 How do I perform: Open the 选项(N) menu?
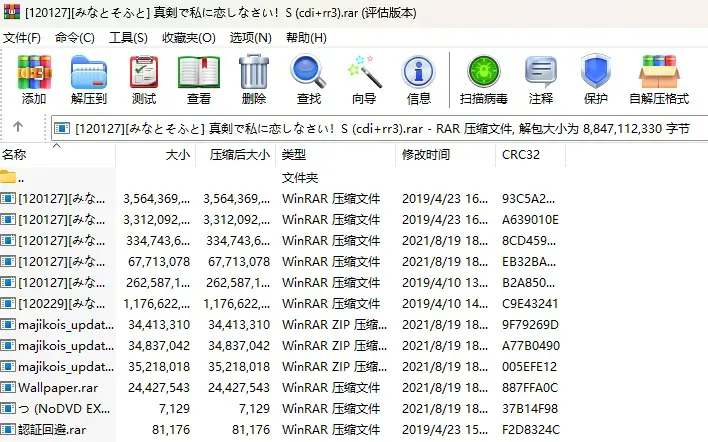251,38
